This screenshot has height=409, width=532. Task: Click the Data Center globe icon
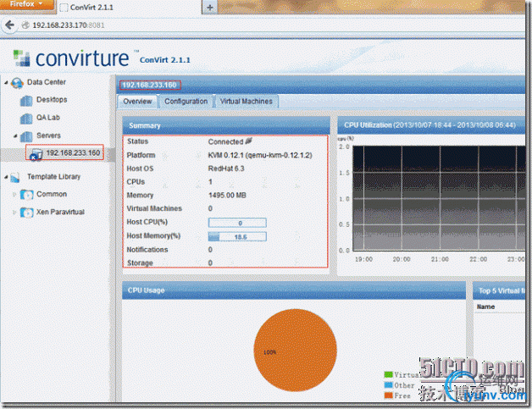(x=17, y=83)
